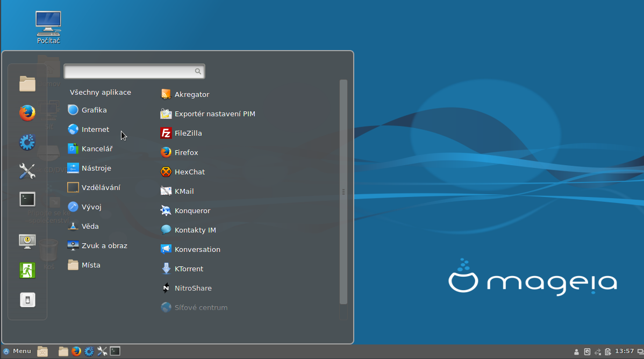
Task: Click the NitroShare label
Action: (193, 288)
